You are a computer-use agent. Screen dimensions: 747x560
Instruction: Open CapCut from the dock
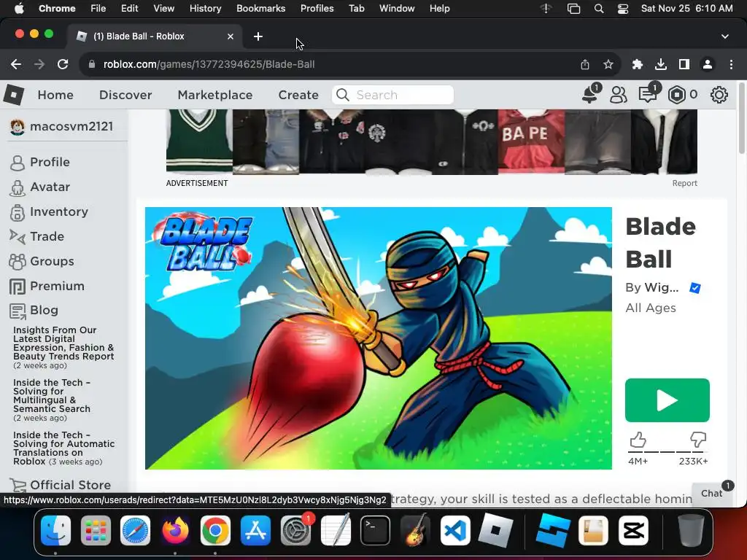(x=633, y=530)
